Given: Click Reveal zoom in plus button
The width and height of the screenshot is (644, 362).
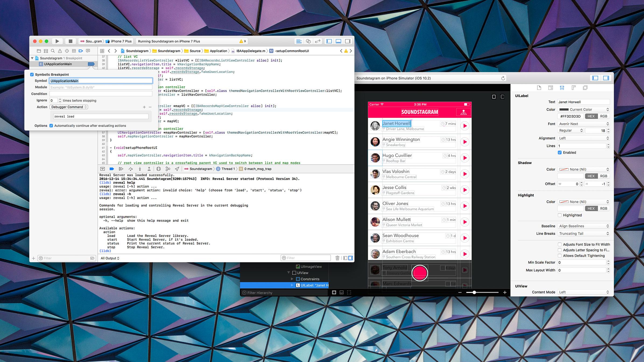Looking at the screenshot, I should (x=505, y=292).
